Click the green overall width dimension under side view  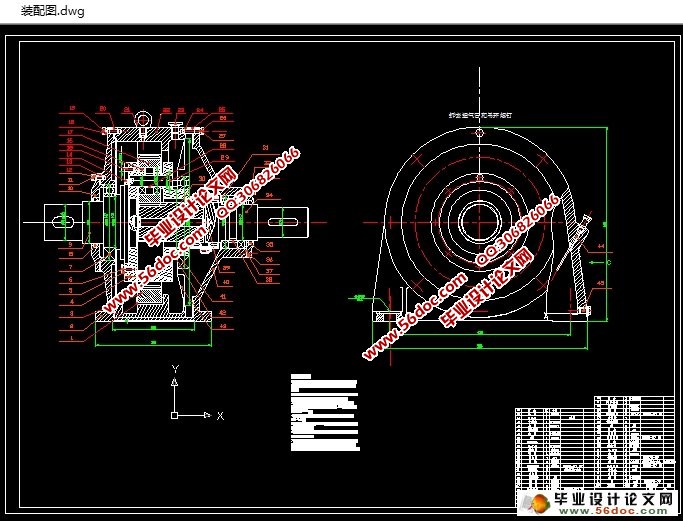(478, 346)
